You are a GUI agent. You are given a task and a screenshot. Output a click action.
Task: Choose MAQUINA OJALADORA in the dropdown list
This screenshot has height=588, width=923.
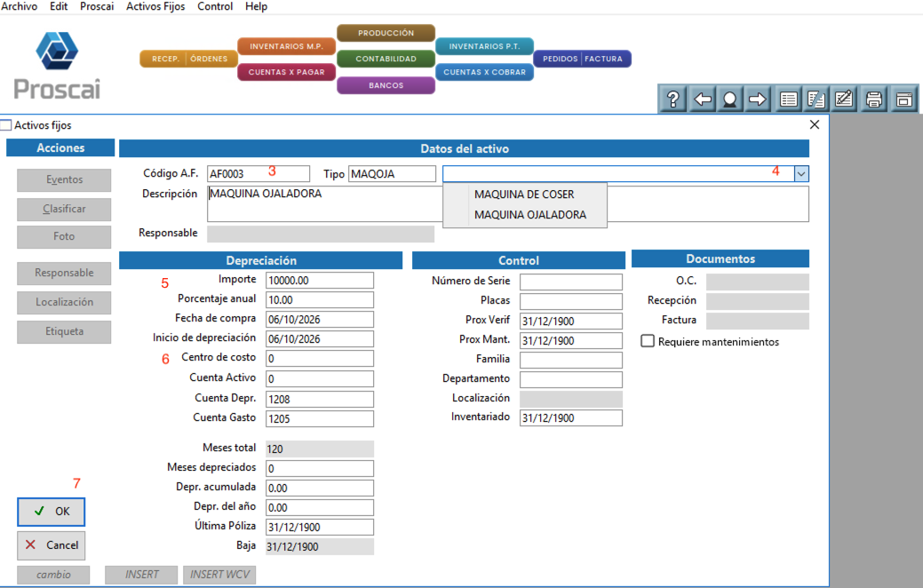click(x=529, y=215)
